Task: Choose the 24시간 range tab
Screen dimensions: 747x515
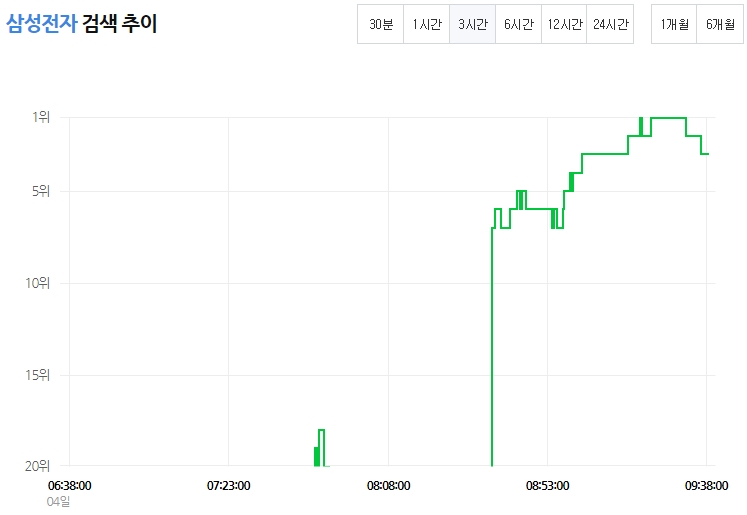Action: click(610, 24)
